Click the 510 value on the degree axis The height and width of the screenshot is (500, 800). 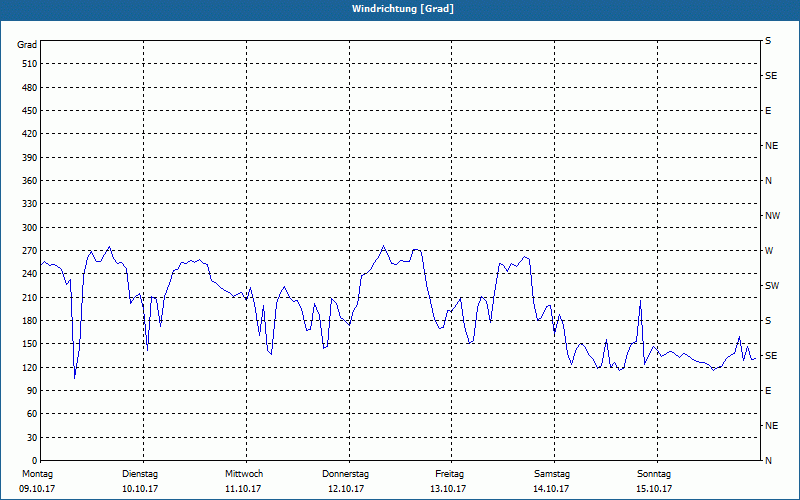pos(30,64)
